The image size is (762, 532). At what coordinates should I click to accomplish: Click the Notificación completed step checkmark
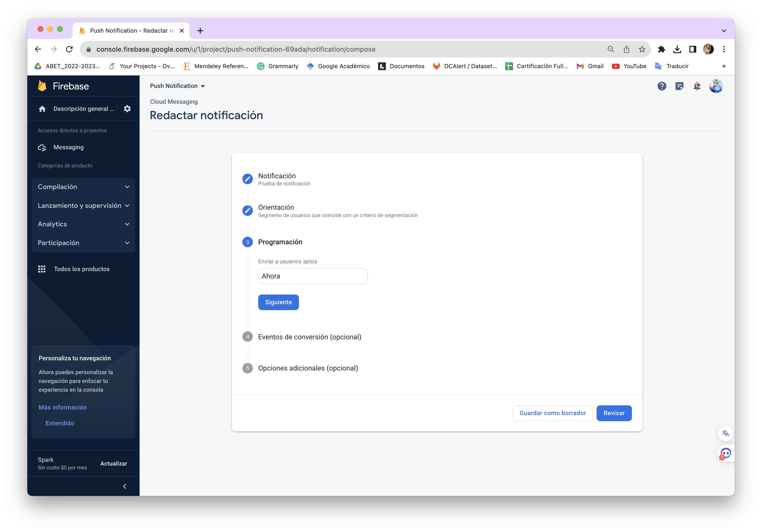pos(247,178)
